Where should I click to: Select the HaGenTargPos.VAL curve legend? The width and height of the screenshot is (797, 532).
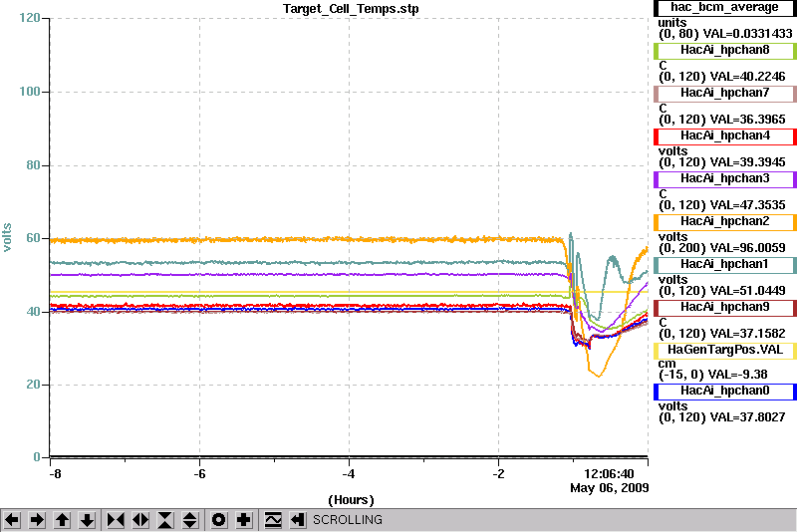pos(725,350)
